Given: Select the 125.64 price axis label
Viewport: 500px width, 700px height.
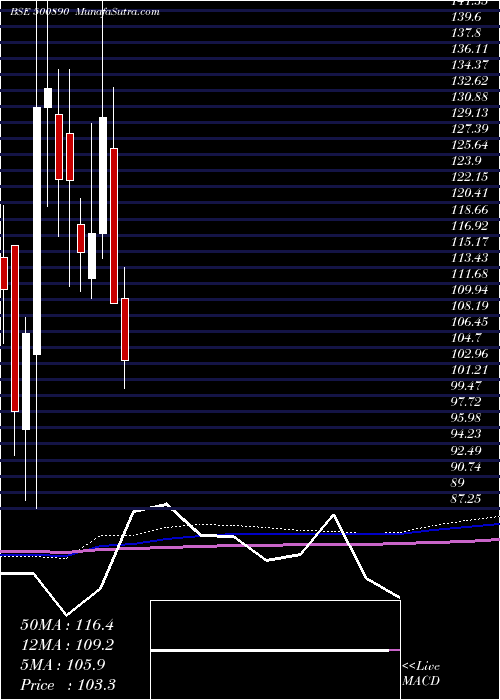Looking at the screenshot, I should [x=469, y=145].
